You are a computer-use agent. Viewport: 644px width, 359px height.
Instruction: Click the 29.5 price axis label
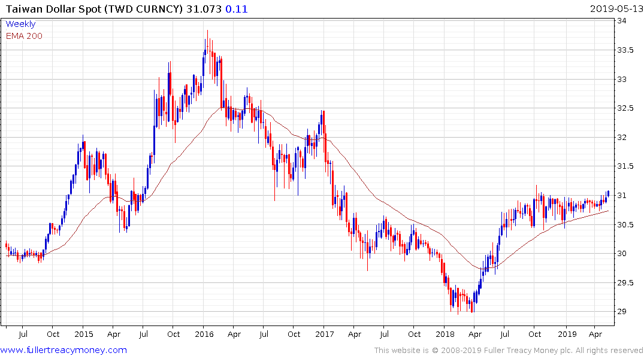[625, 282]
